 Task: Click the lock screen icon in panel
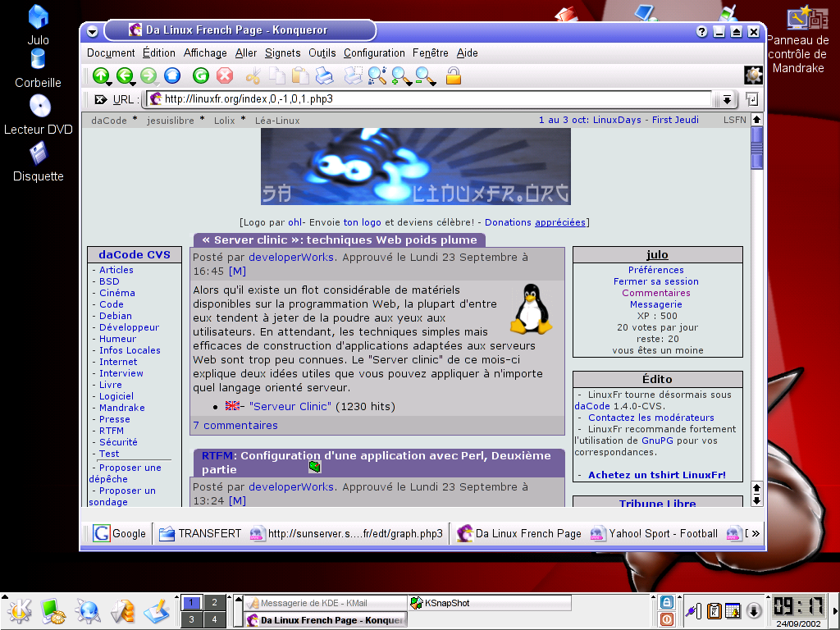[666, 602]
